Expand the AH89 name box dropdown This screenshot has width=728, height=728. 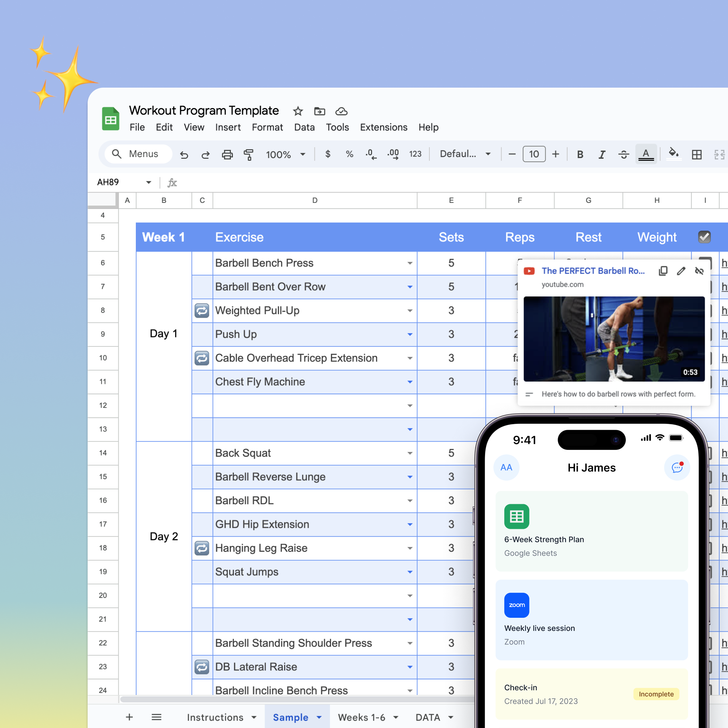pyautogui.click(x=148, y=182)
